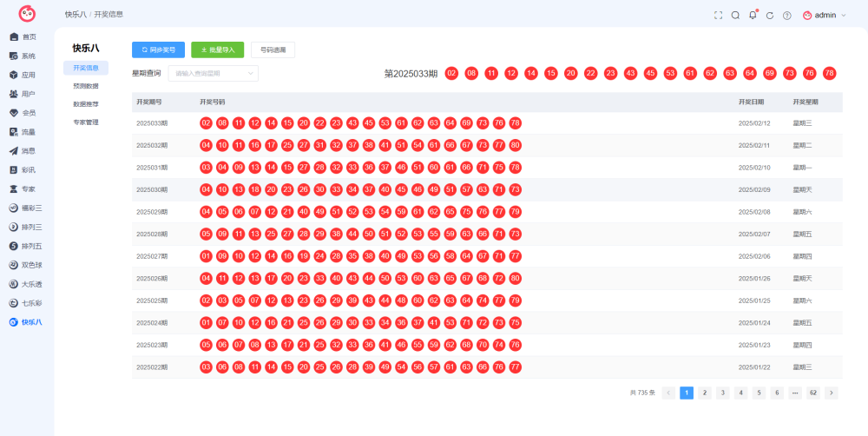Viewport: 868px width, 436px height.
Task: Expand the 星期查询 dropdown selector
Action: 214,73
